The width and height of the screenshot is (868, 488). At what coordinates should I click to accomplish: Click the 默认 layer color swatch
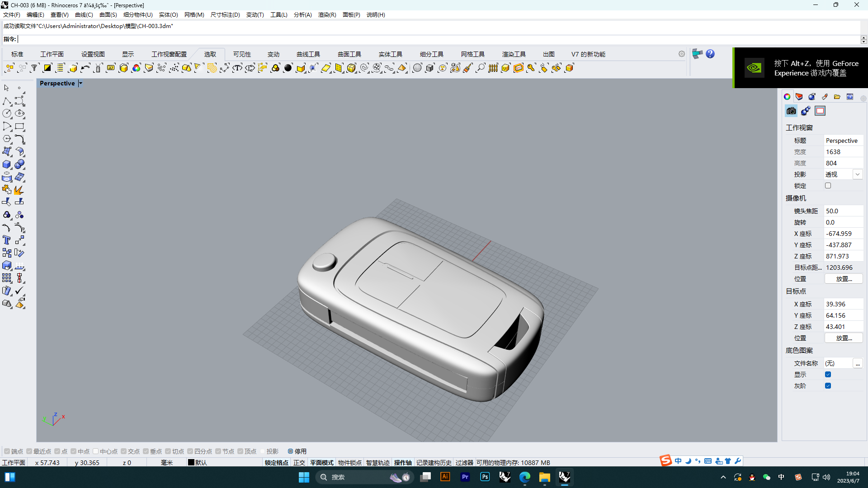(191, 463)
